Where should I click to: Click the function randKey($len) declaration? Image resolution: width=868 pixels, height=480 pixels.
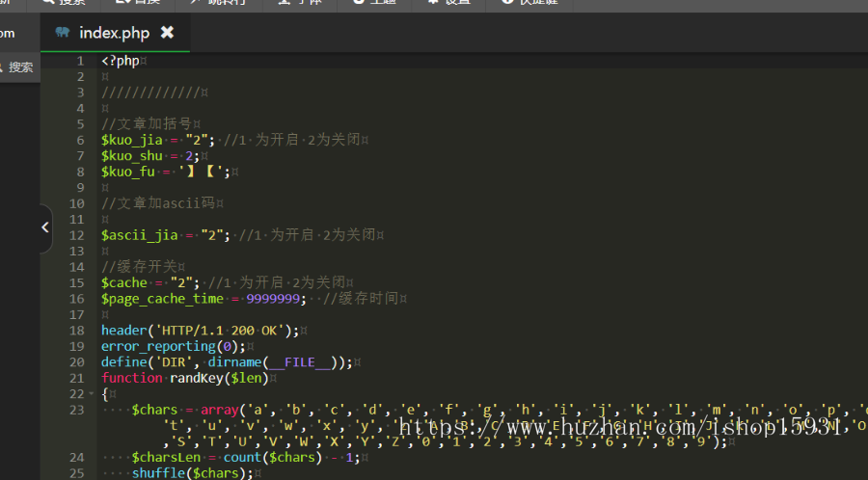click(x=171, y=378)
